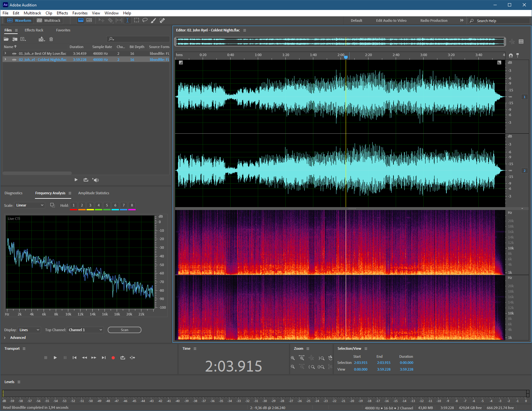This screenshot has height=411, width=532.
Task: Select the Spot Healing Brush tool
Action: [x=162, y=20]
